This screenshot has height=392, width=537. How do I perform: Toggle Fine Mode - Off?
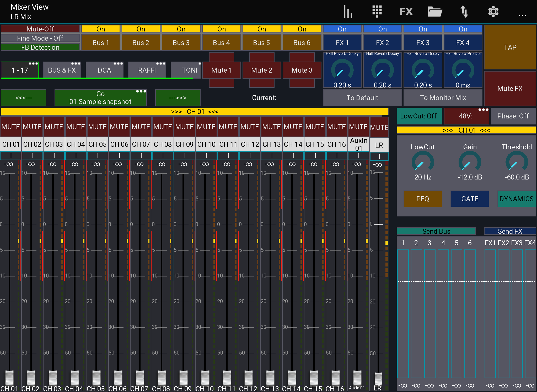click(40, 38)
